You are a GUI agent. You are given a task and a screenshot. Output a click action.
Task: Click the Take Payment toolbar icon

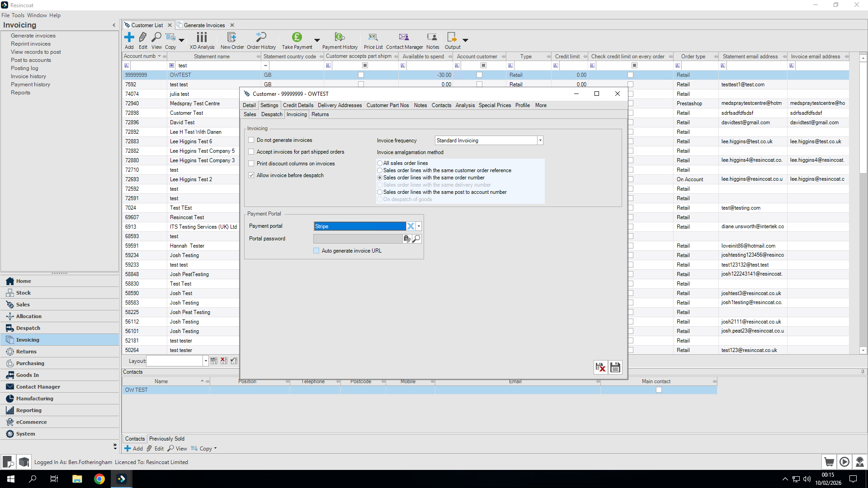(297, 38)
